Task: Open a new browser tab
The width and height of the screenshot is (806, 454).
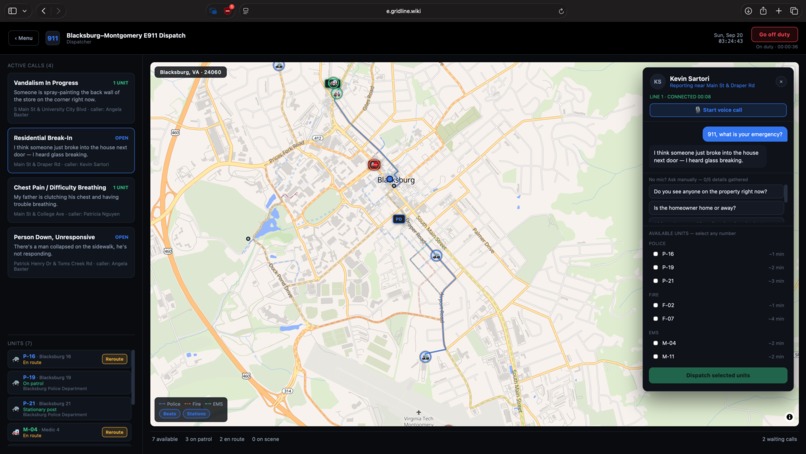Action: [x=779, y=11]
